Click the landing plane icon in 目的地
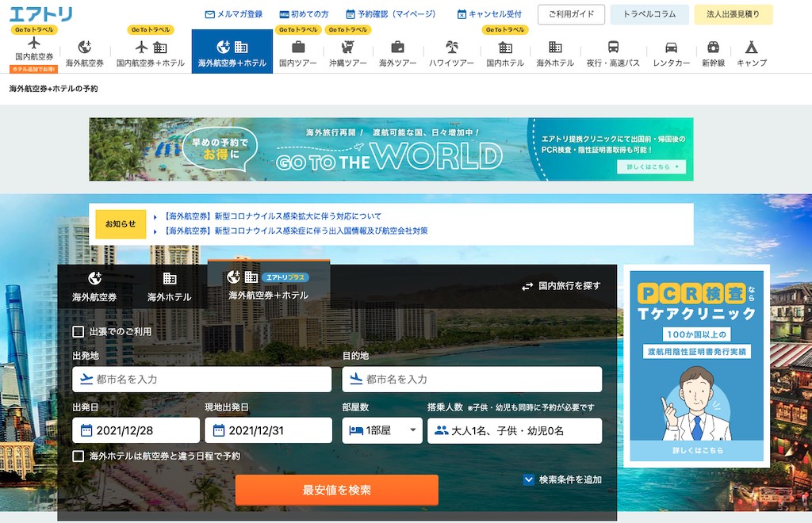Viewport: 812px width, 523px height. coord(356,380)
